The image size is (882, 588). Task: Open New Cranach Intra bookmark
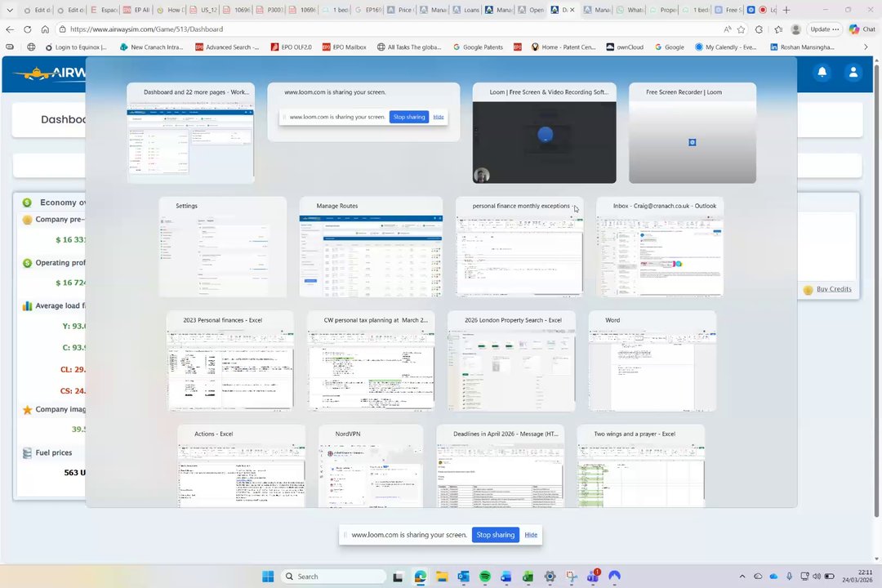click(151, 47)
